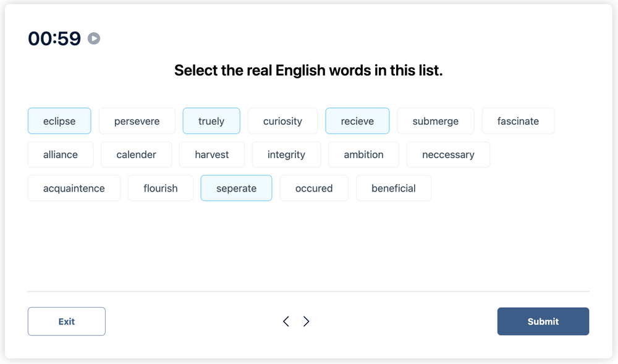
Task: Deselect the misspelled word "truely"
Action: tap(211, 121)
